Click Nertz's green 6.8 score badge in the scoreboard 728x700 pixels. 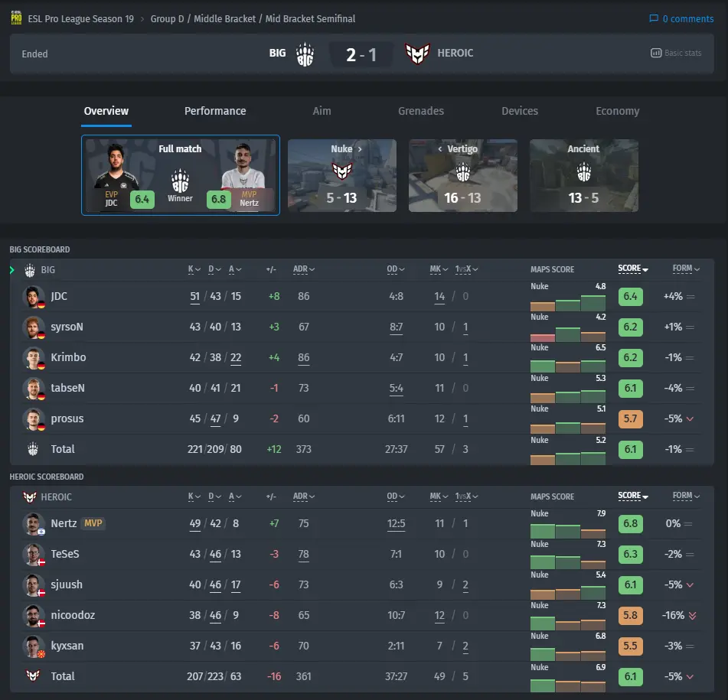tap(631, 524)
